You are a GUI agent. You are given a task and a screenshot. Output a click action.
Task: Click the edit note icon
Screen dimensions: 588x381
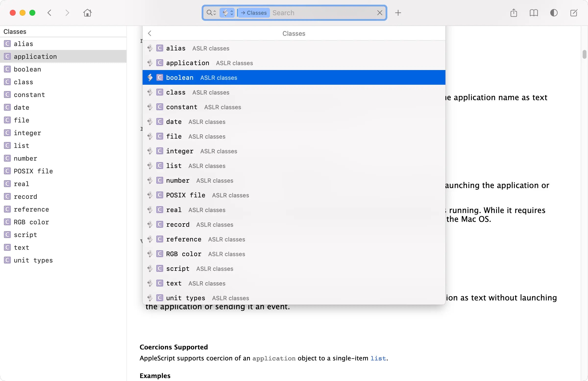coord(574,13)
